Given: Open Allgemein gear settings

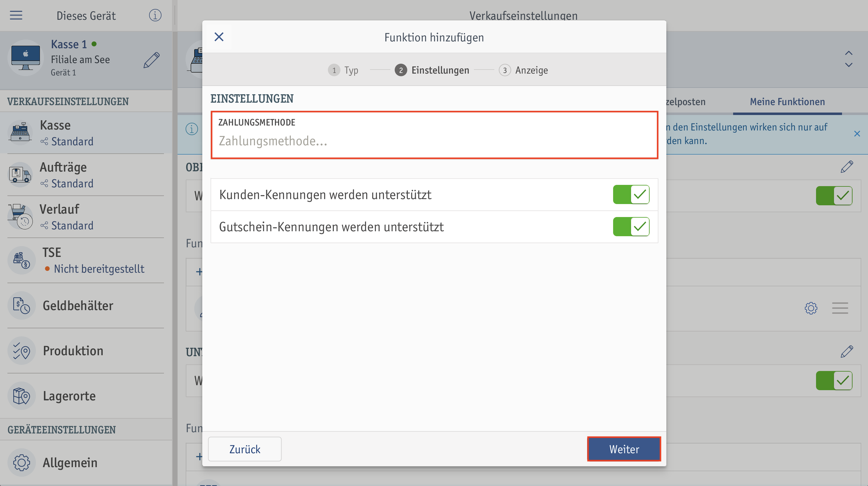Looking at the screenshot, I should coord(22,463).
